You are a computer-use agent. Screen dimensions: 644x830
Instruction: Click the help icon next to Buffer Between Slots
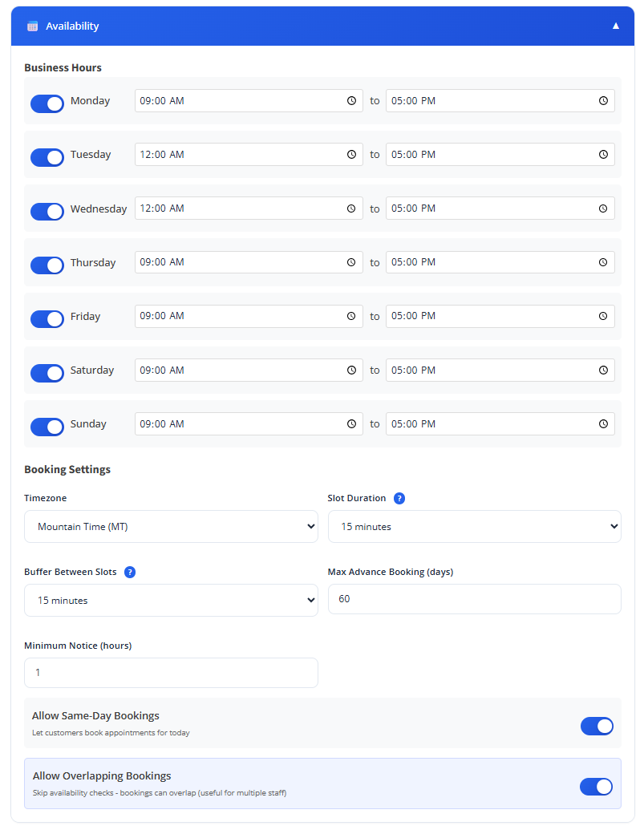130,572
